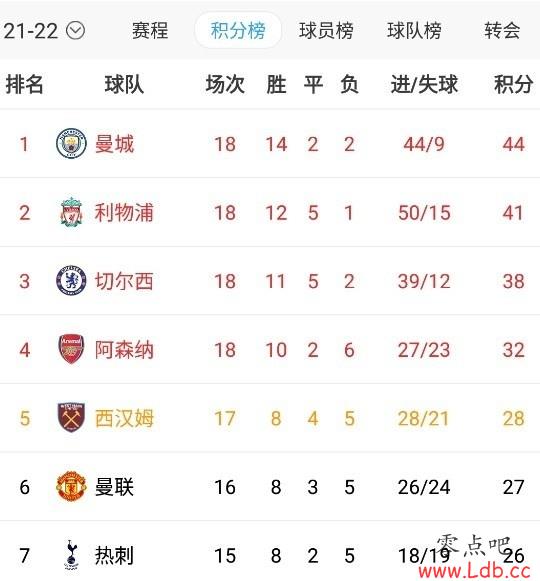
Task: Select the 积分榜 tab
Action: tap(238, 30)
